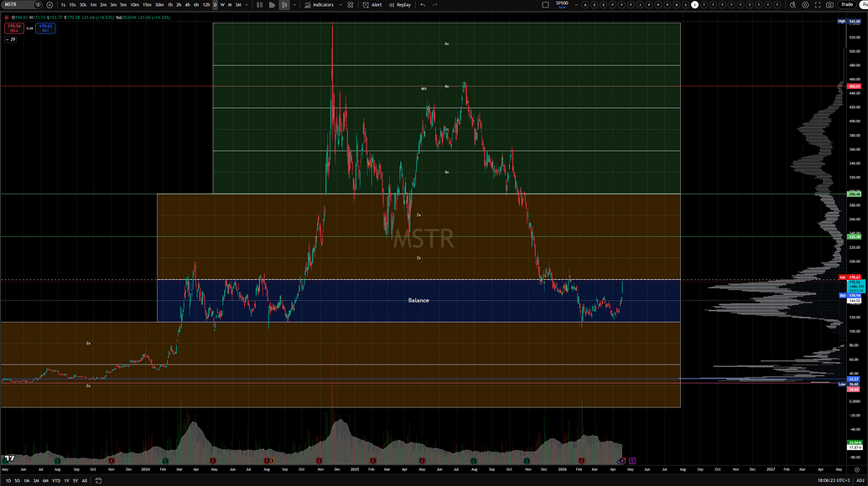Click the Trade button
The width and height of the screenshot is (868, 486).
coord(847,4)
